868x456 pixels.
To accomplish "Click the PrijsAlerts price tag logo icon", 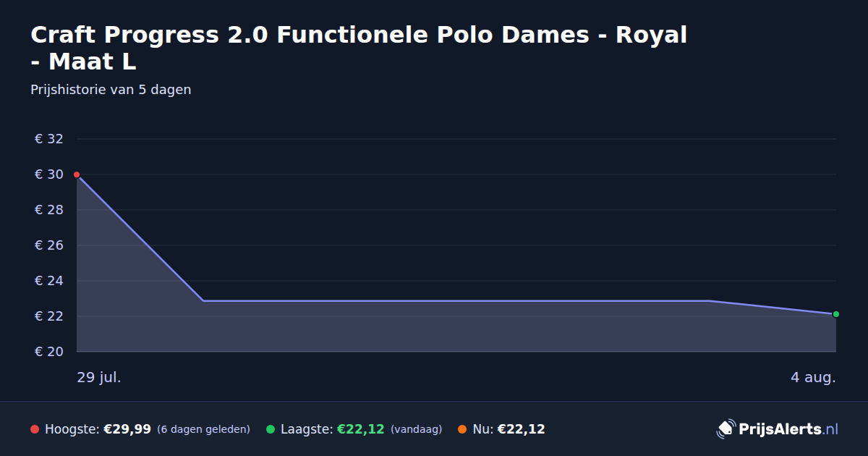I will point(726,429).
